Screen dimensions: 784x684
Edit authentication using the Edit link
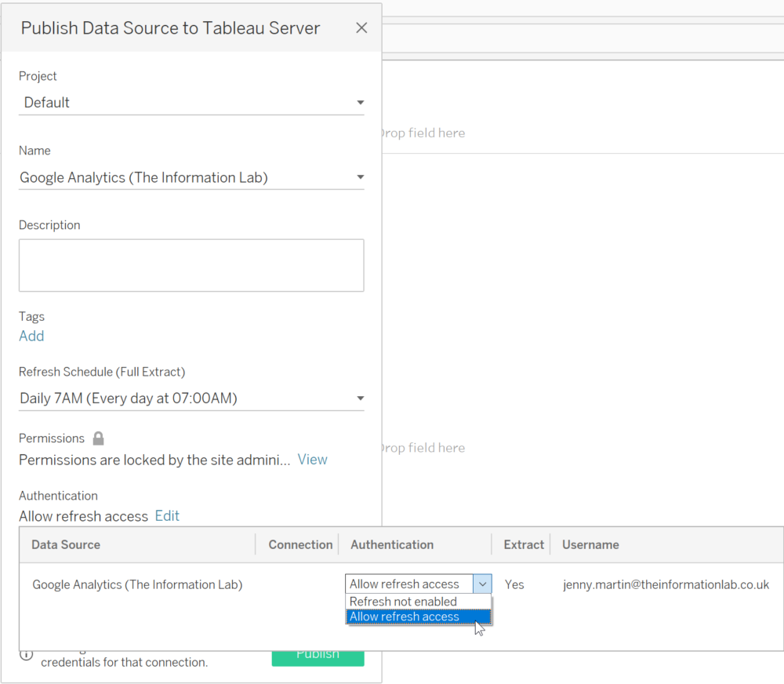pyautogui.click(x=167, y=516)
